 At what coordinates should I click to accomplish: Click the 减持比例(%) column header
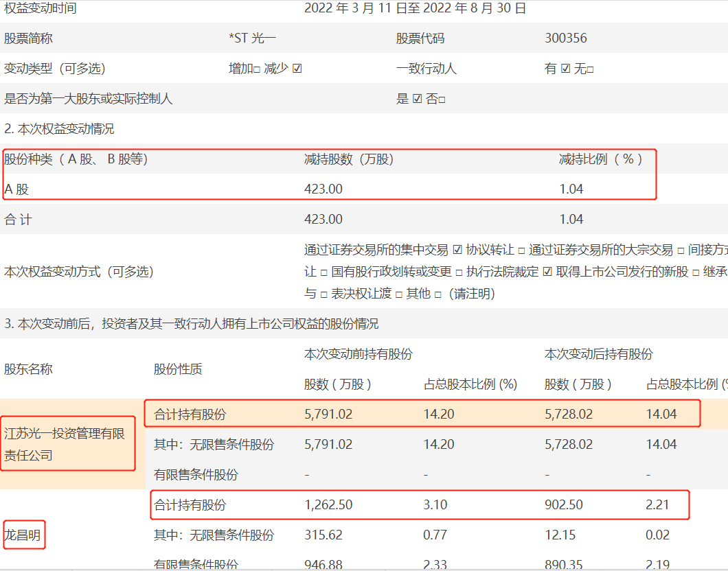coord(601,159)
